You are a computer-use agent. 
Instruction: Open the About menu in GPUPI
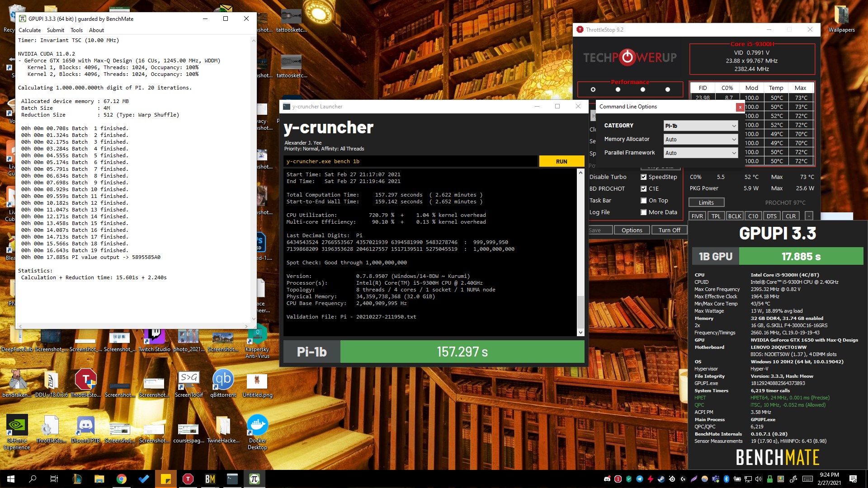96,30
